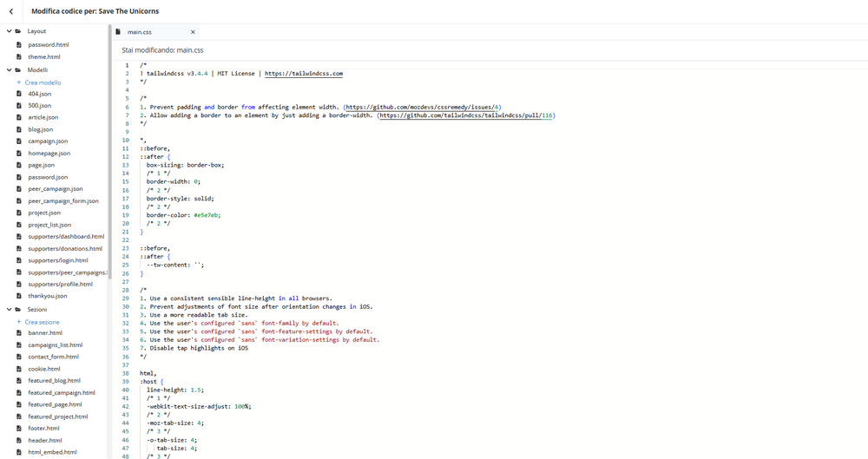Click the Layout folder icon
This screenshot has width=868, height=459.
coord(18,31)
